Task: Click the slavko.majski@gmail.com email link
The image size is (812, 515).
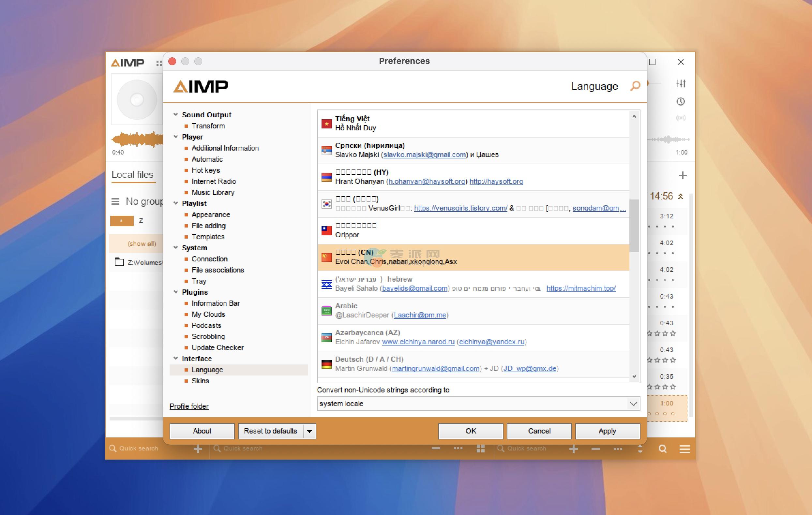Action: [425, 155]
